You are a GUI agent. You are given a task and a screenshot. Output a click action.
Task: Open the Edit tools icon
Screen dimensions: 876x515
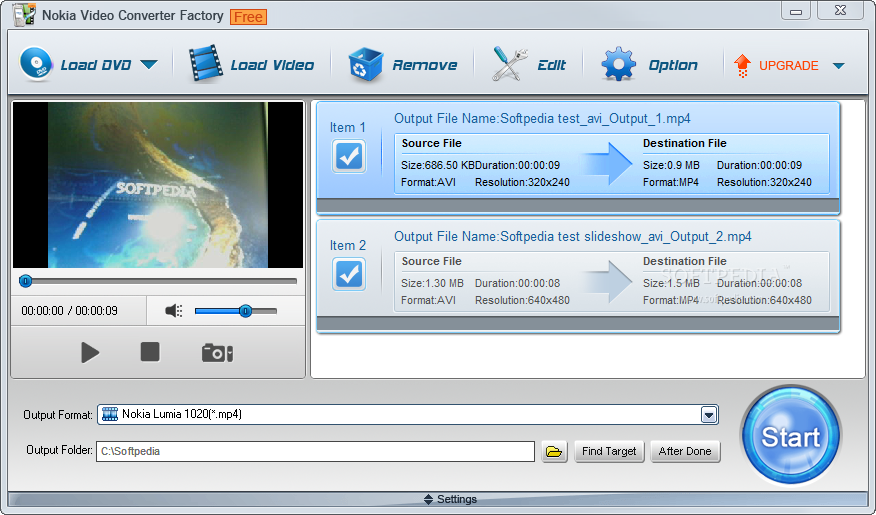509,64
